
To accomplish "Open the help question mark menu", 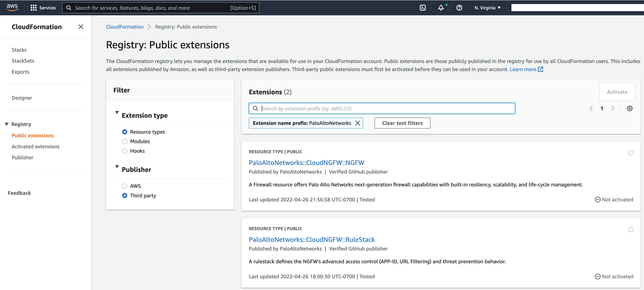I will [459, 8].
